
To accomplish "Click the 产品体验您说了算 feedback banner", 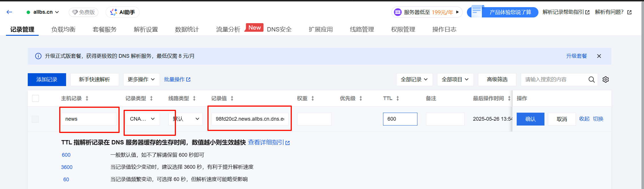I will click(503, 12).
